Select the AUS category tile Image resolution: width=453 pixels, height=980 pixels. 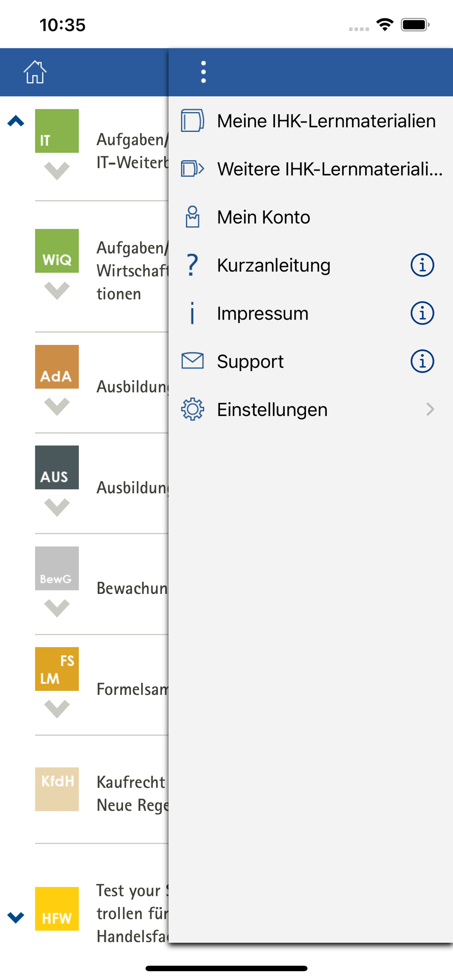pyautogui.click(x=57, y=467)
